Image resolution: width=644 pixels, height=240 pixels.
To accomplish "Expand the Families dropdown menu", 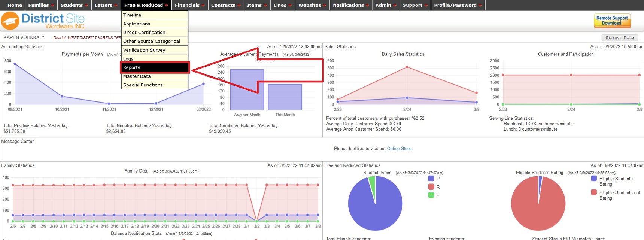I will 41,5.
